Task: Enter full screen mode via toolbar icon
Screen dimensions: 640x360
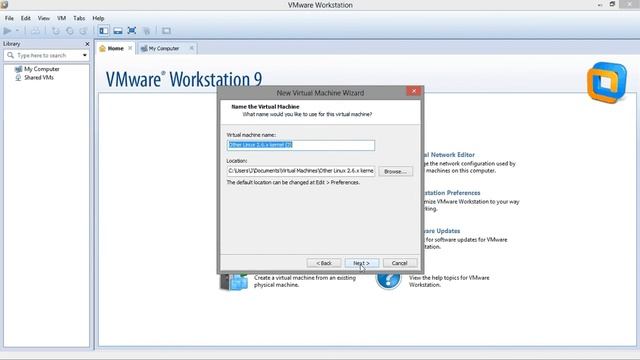Action: coord(132,31)
